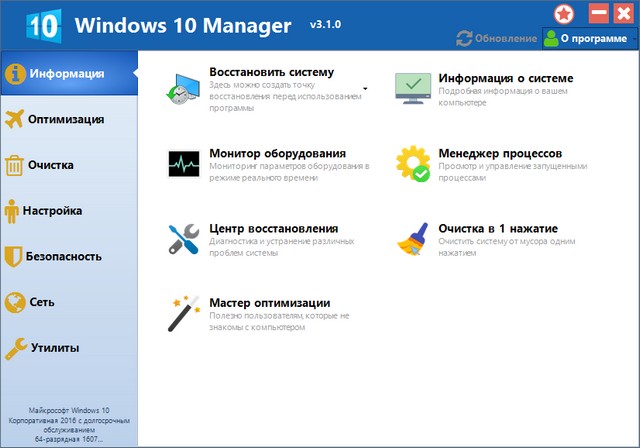Go to the Настройка section
This screenshot has height=448, width=640.
(x=69, y=211)
